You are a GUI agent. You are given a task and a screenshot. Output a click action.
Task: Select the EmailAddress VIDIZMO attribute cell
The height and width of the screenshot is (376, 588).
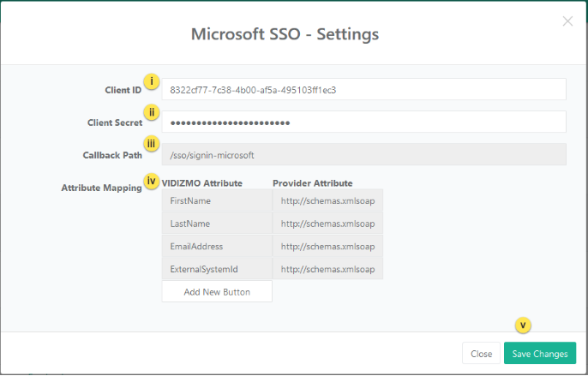tap(217, 246)
